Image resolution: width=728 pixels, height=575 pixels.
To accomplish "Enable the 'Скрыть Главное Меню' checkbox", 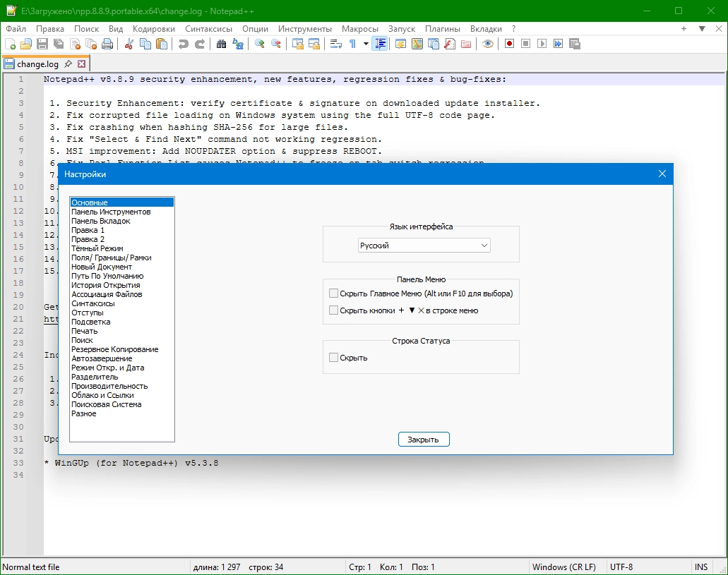I will (x=333, y=293).
